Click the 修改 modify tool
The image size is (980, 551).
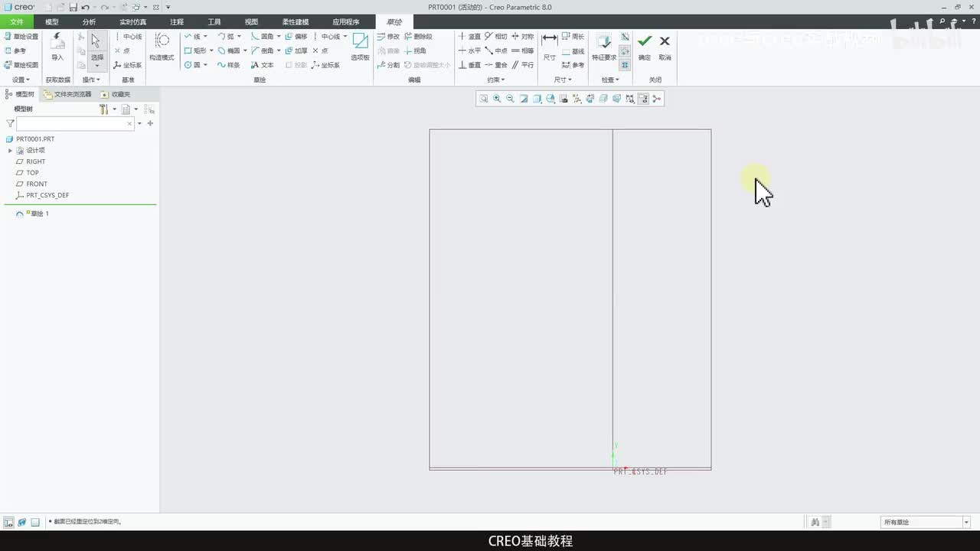(388, 36)
